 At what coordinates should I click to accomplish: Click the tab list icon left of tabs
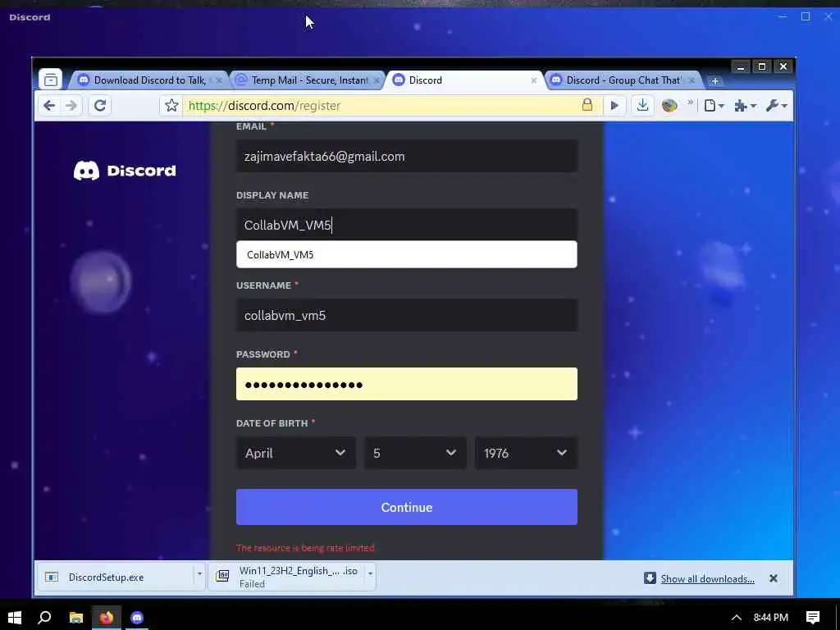pos(51,80)
